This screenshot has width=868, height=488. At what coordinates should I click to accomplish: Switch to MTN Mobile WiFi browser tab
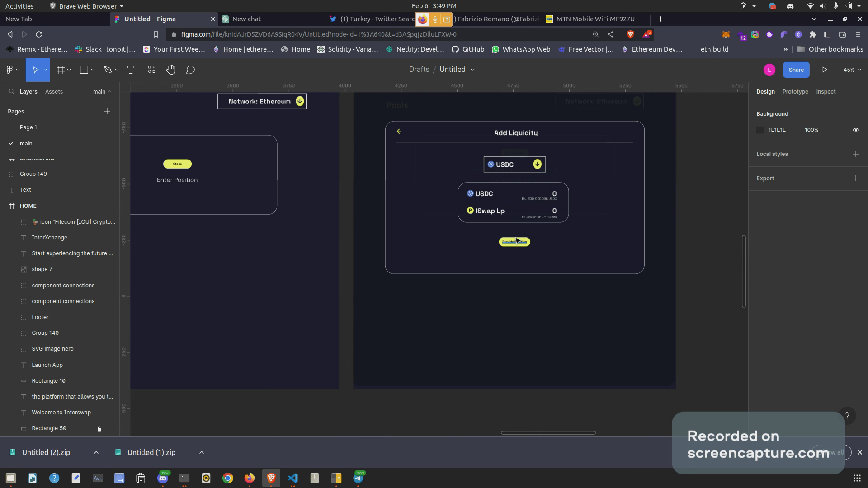coord(596,19)
